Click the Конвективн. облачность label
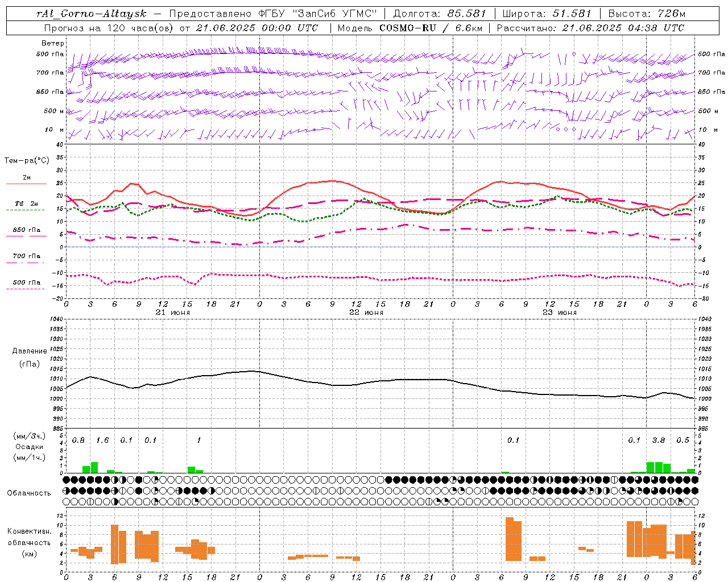Image resolution: width=728 pixels, height=582 pixels. (x=29, y=537)
